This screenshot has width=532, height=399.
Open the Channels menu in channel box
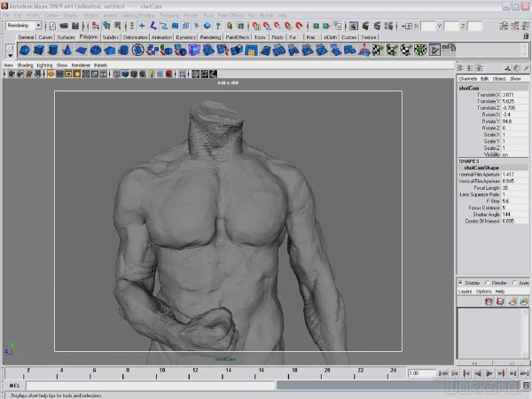click(x=467, y=79)
